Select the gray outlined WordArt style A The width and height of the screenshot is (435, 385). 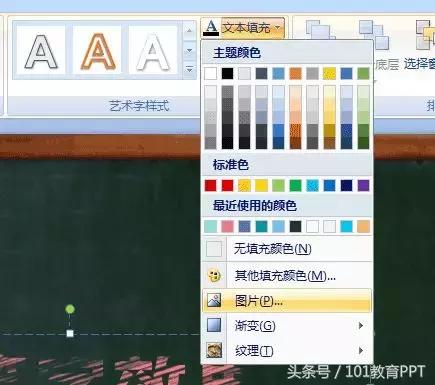pos(41,51)
